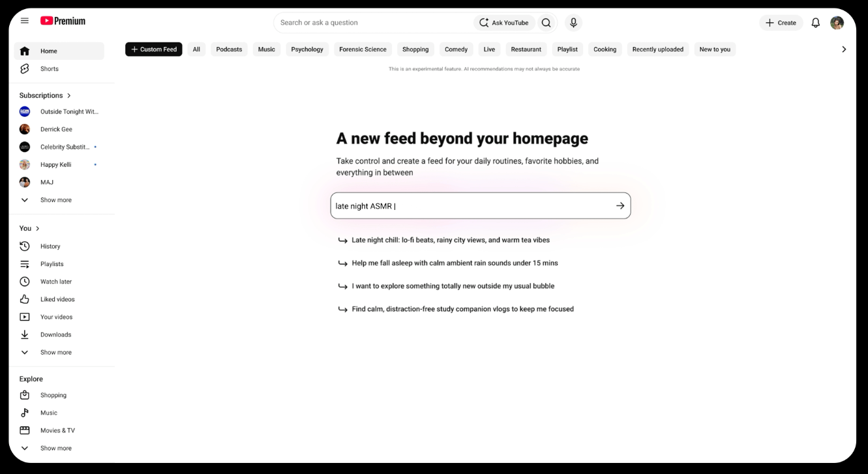This screenshot has width=868, height=474.
Task: Click the search magnifier icon
Action: 546,23
